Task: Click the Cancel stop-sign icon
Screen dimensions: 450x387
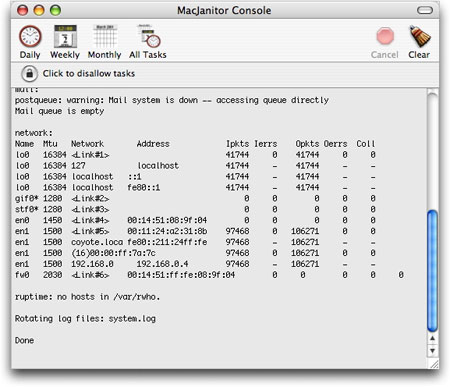Action: point(385,36)
